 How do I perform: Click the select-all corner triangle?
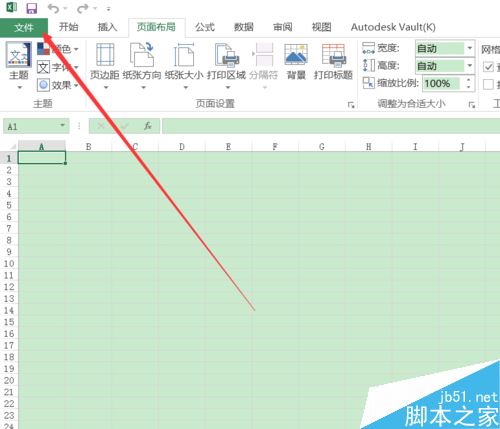click(x=12, y=146)
